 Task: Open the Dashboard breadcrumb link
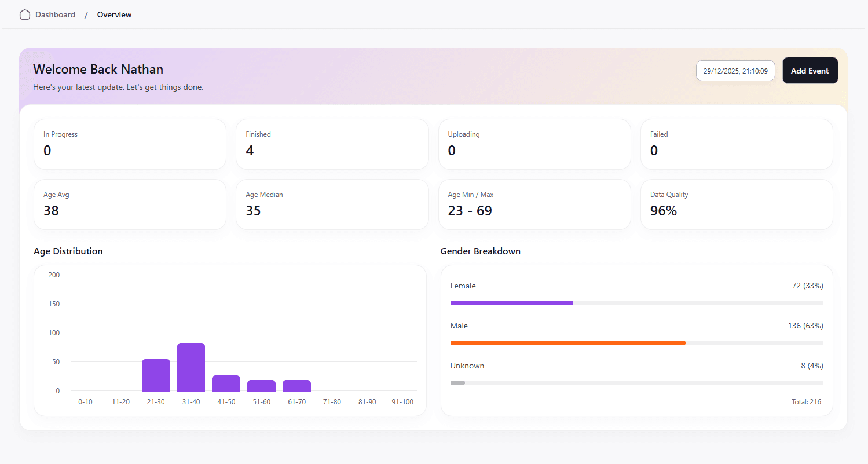point(55,15)
